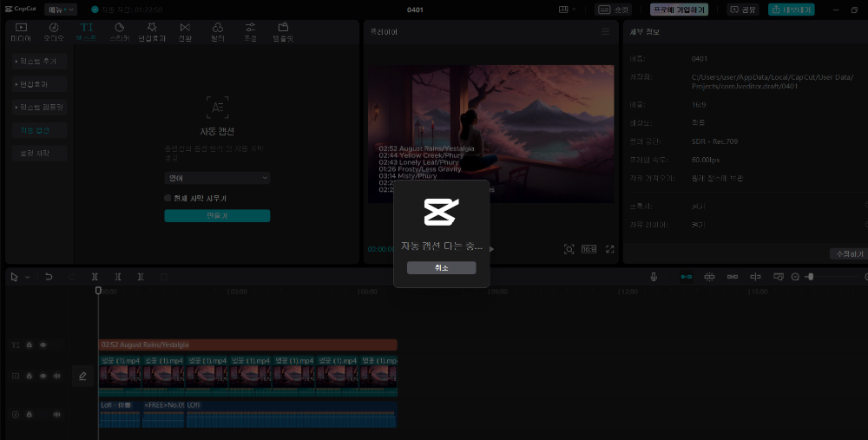The height and width of the screenshot is (440, 868).
Task: Toggle the main track magnet option
Action: (x=687, y=277)
